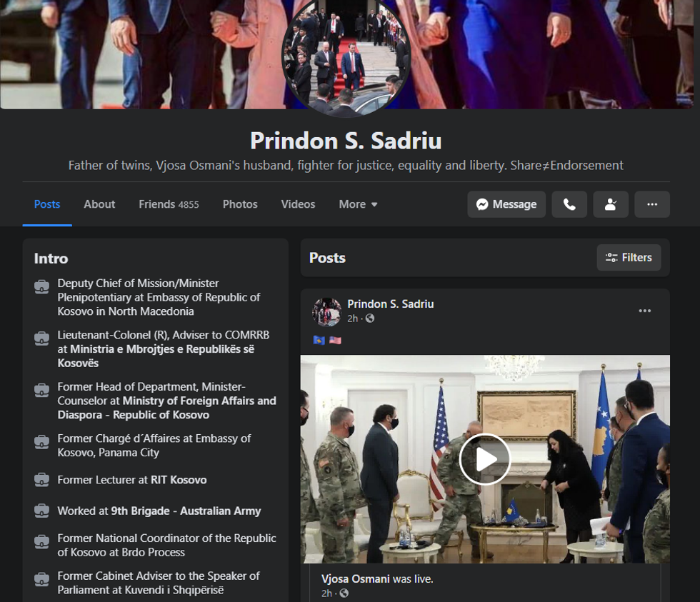Open the three-dot profile options menu
Image resolution: width=700 pixels, height=602 pixels.
(x=651, y=204)
